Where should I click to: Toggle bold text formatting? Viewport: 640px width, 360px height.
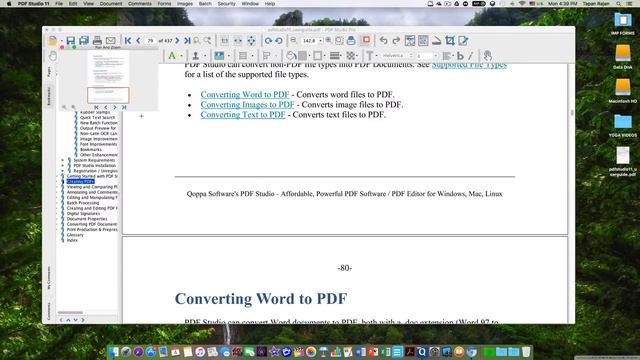click(460, 56)
